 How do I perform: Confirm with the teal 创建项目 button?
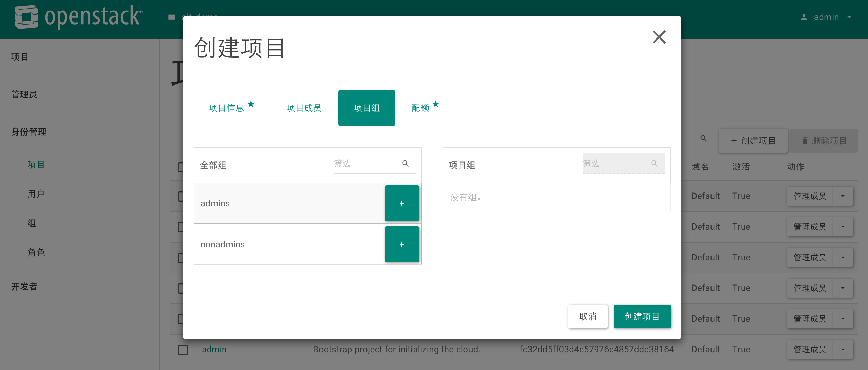pyautogui.click(x=642, y=317)
